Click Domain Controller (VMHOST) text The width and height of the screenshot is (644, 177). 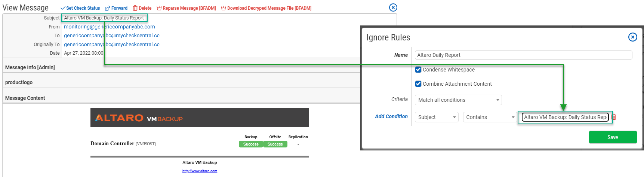point(123,144)
